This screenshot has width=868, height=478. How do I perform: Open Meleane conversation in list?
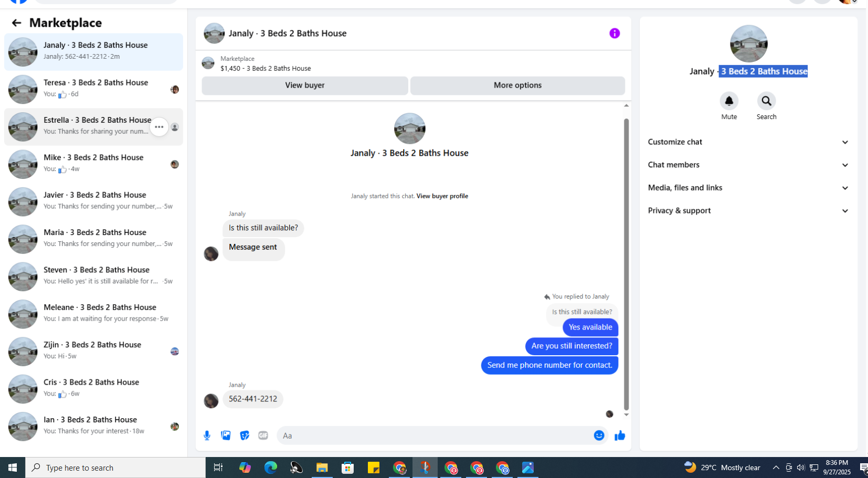[x=93, y=314]
